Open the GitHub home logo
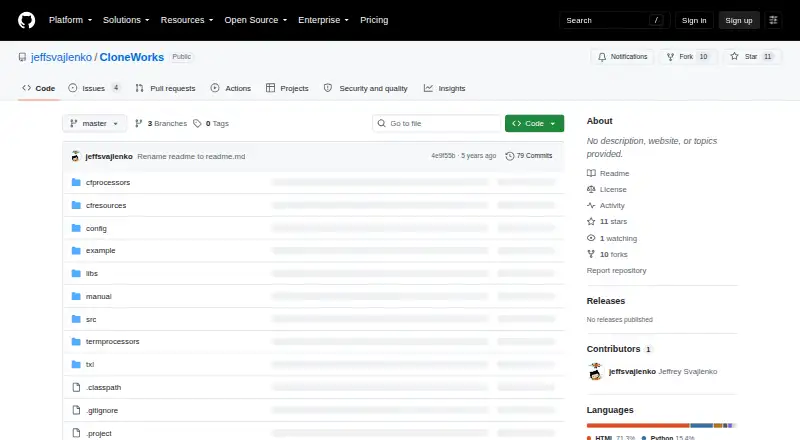 (x=27, y=20)
